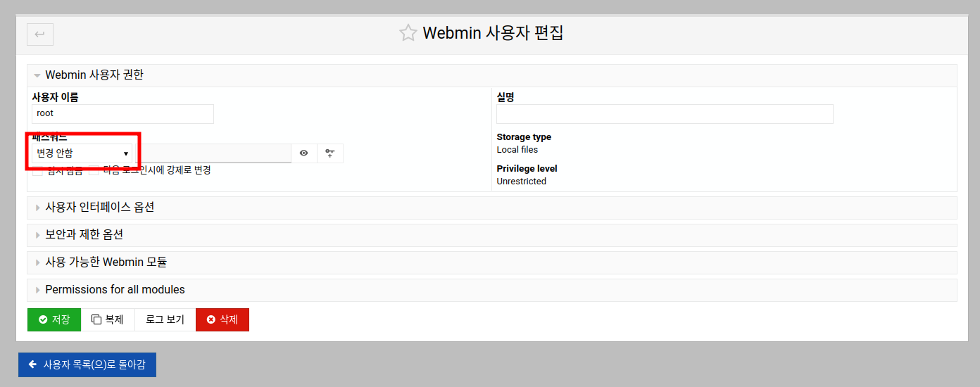The image size is (980, 387).
Task: Focus the 사용자 이름 field containing root
Action: click(x=122, y=114)
